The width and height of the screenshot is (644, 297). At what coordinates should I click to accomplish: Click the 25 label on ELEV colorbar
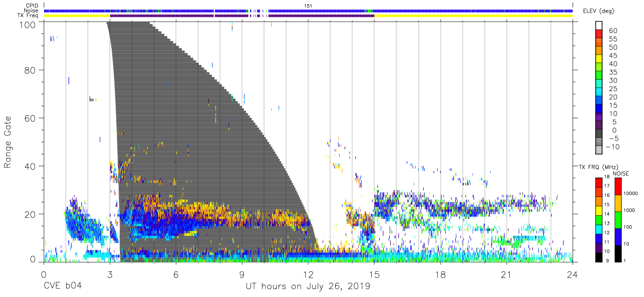click(614, 89)
